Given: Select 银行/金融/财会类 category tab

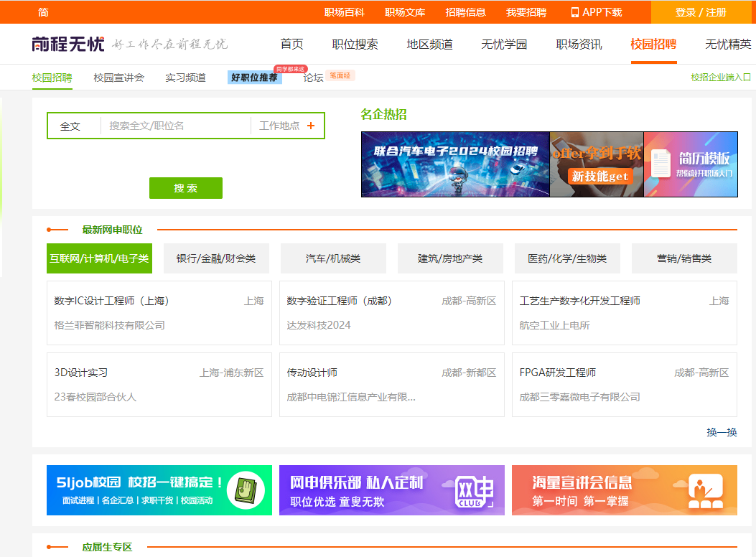Looking at the screenshot, I should [216, 258].
